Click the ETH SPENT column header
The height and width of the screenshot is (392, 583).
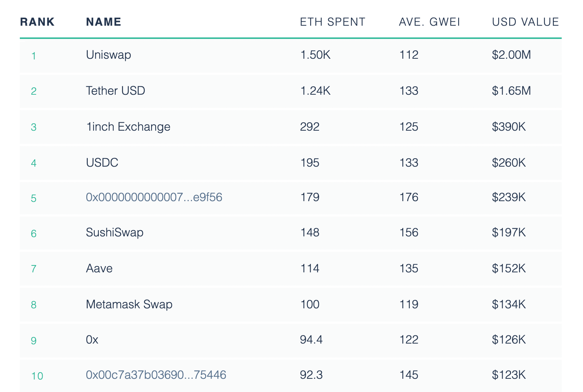(x=333, y=22)
